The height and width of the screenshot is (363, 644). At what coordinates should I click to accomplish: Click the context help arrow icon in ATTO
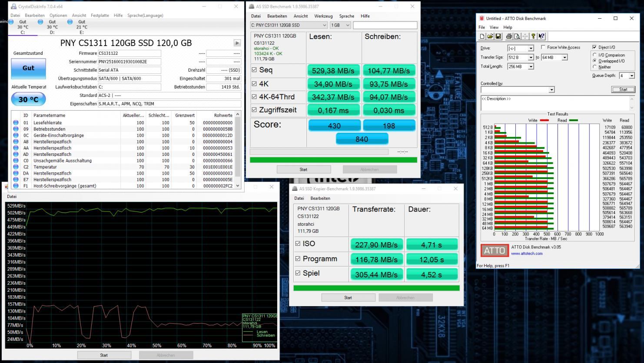[541, 36]
